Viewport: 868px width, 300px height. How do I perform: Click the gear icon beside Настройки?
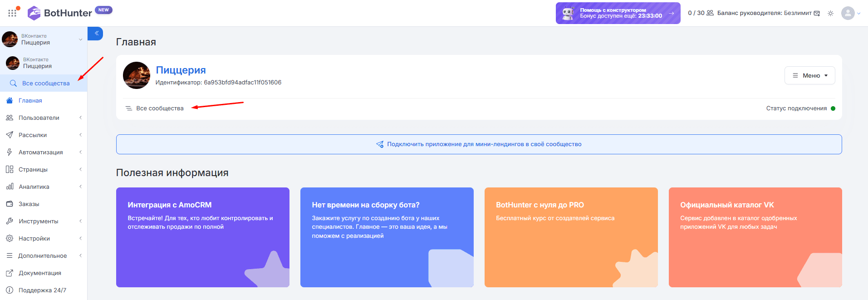(10, 238)
